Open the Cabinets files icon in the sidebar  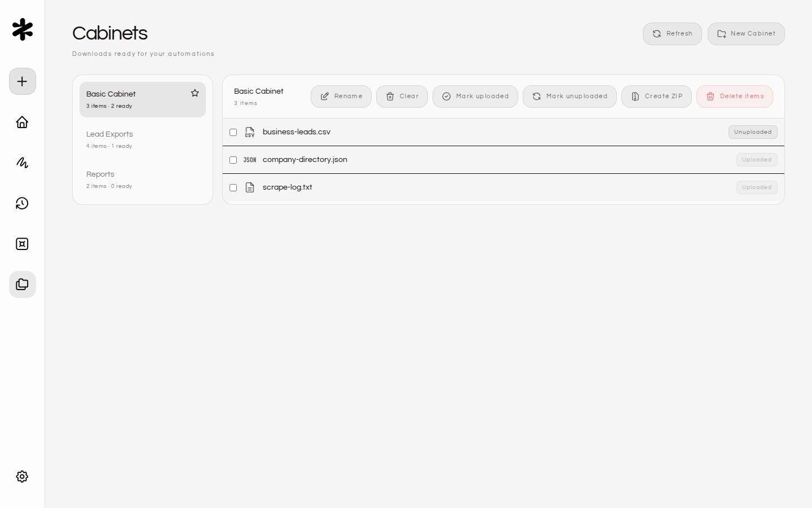coord(23,284)
